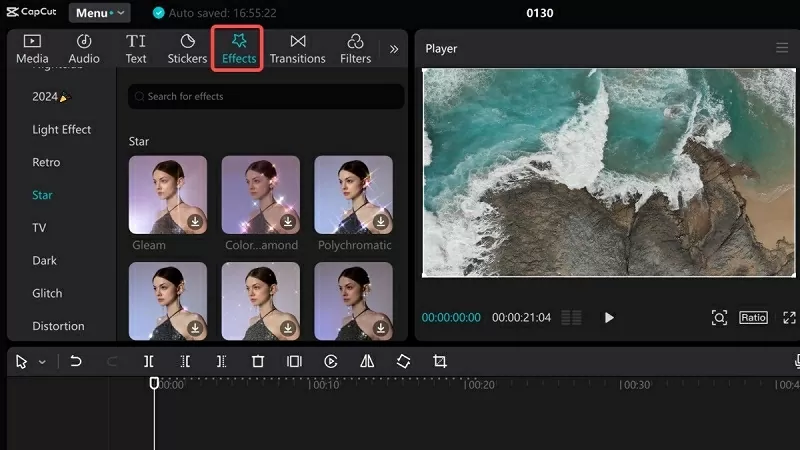
Task: Click the Search for effects field
Action: (x=266, y=96)
